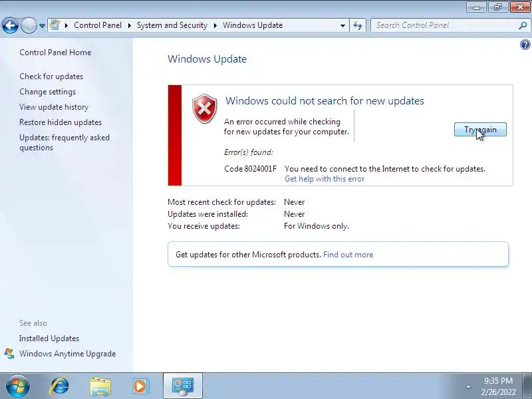532x399 pixels.
Task: Click the Control Panel icon in address bar
Action: 55,25
